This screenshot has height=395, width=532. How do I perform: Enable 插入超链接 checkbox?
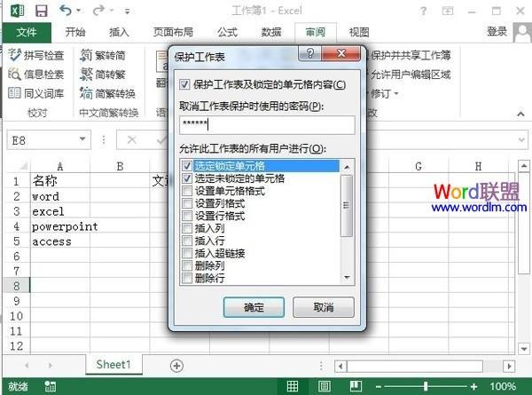187,253
